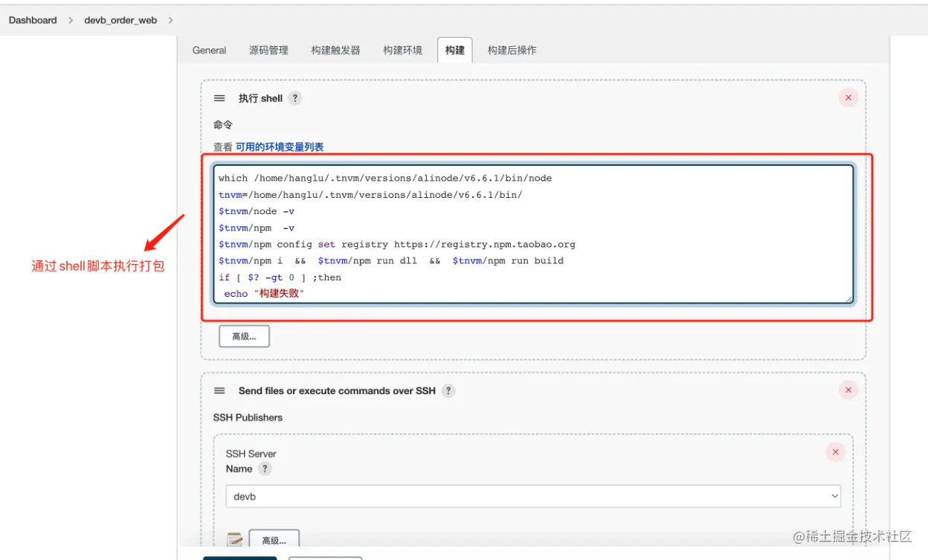The image size is (928, 560).
Task: Open the devb SSH server dropdown
Action: coord(533,496)
